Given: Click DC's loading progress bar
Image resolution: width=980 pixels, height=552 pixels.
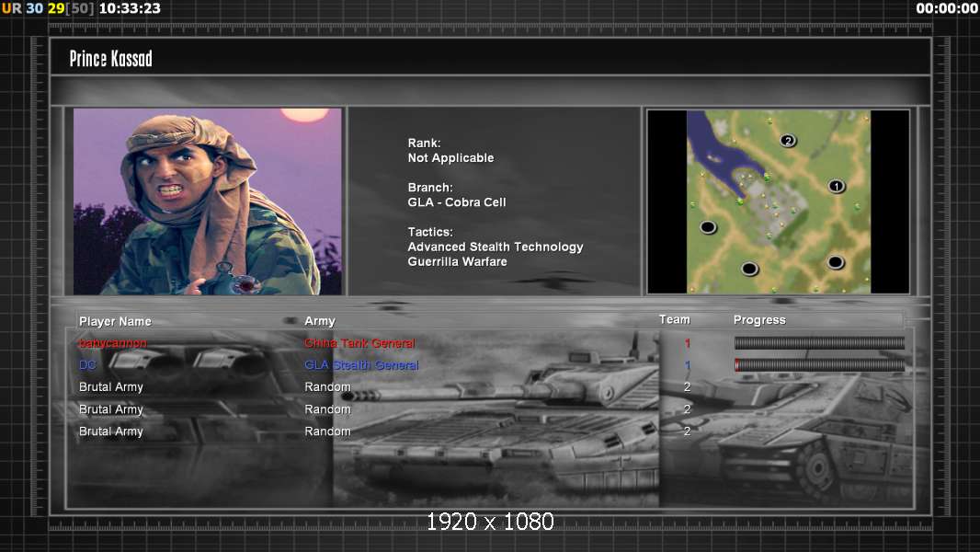Looking at the screenshot, I should click(819, 365).
